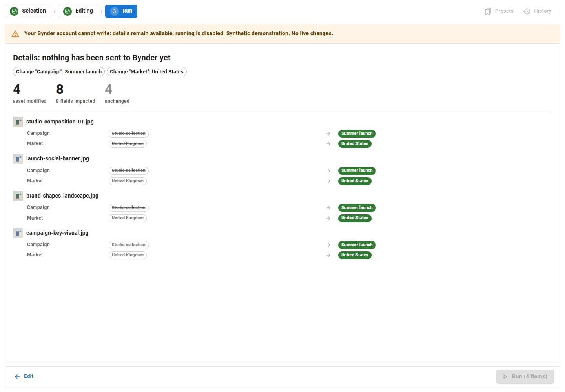Select the file name brand-shapes-landscape.jpg
The height and width of the screenshot is (392, 565).
(62, 196)
